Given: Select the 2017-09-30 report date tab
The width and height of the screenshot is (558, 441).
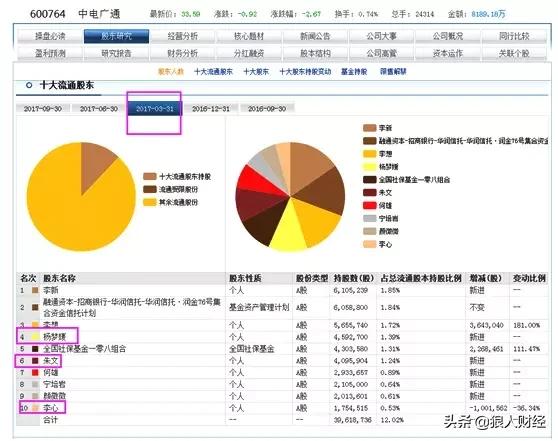Looking at the screenshot, I should 42,109.
